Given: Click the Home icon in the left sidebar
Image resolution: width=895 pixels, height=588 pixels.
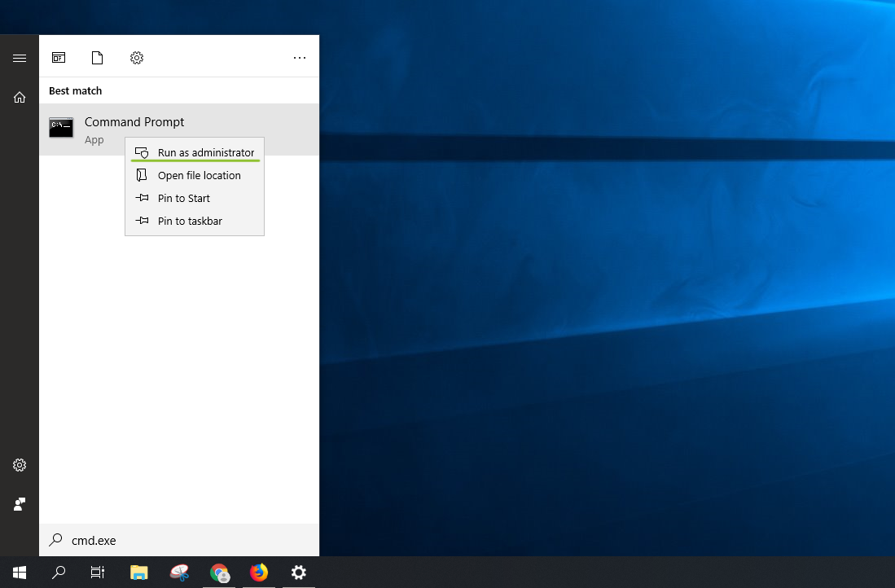Looking at the screenshot, I should [20, 97].
